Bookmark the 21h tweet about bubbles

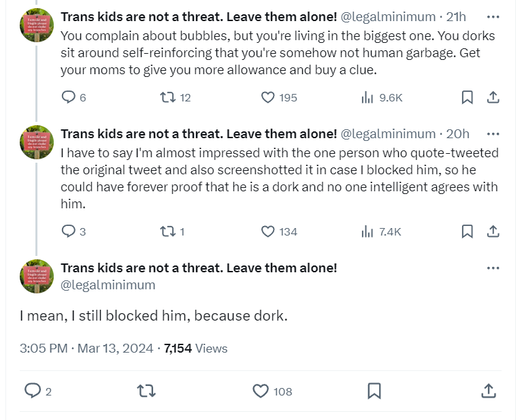[467, 97]
